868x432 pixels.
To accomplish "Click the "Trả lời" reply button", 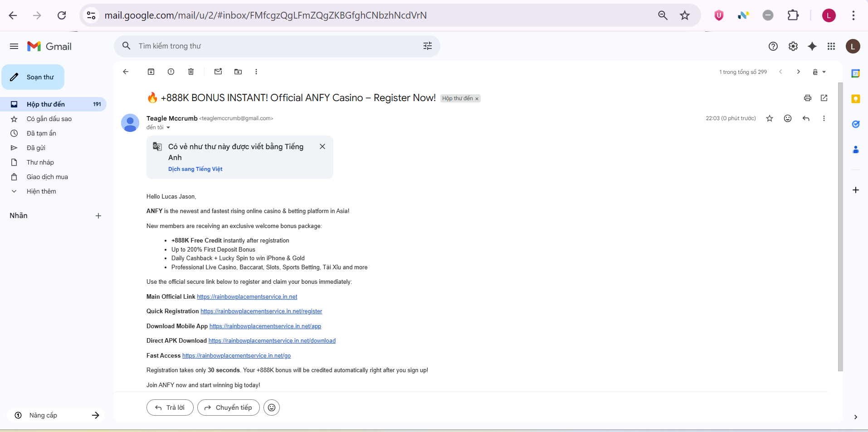I will [x=170, y=408].
